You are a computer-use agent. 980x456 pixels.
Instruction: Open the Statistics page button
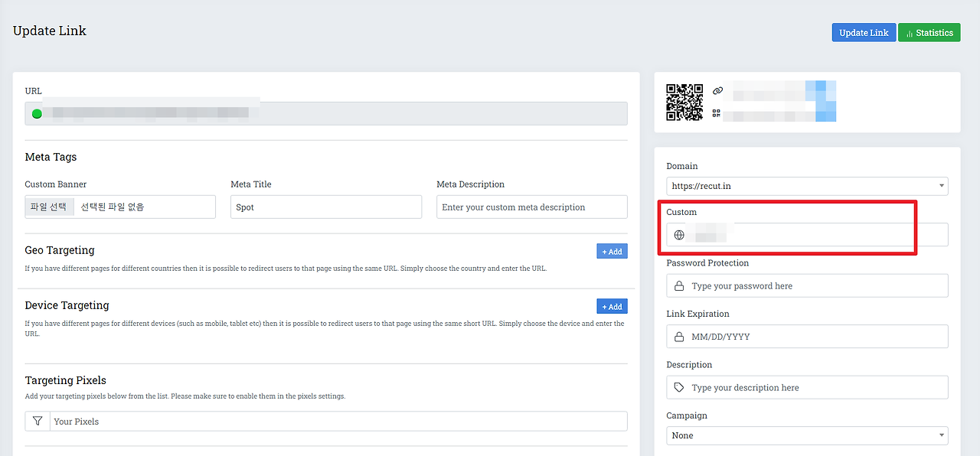(929, 33)
